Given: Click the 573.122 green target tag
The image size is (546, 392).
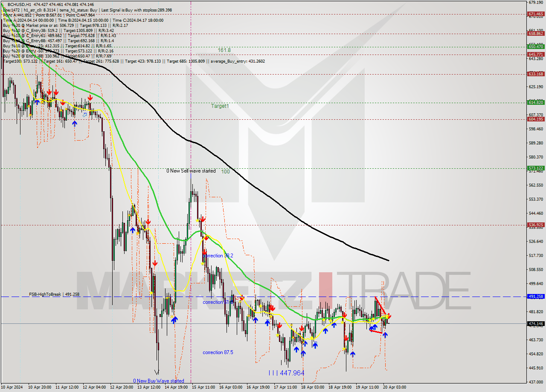Looking at the screenshot, I should pyautogui.click(x=535, y=168).
